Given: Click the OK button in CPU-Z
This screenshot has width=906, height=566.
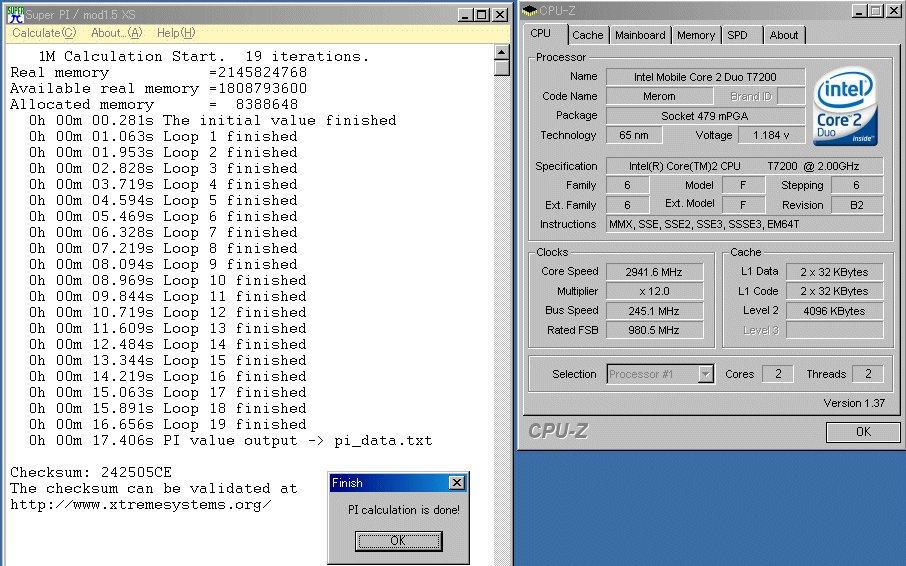Looking at the screenshot, I should (863, 432).
